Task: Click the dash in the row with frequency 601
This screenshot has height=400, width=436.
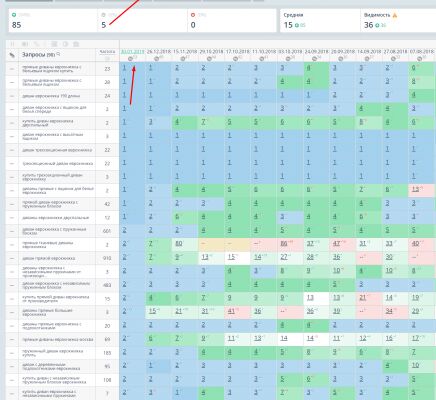Action: pyautogui.click(x=12, y=231)
